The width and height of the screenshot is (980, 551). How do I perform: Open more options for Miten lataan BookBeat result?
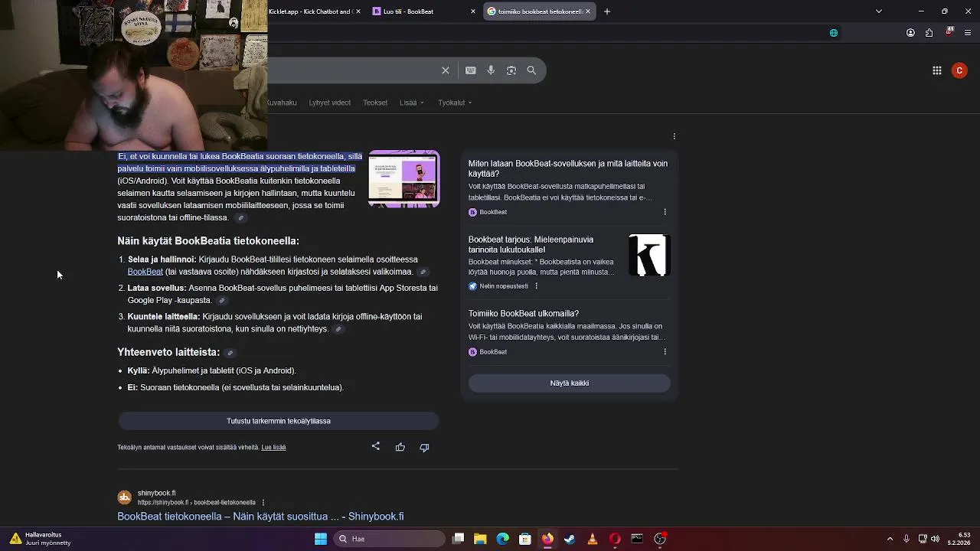click(x=665, y=212)
